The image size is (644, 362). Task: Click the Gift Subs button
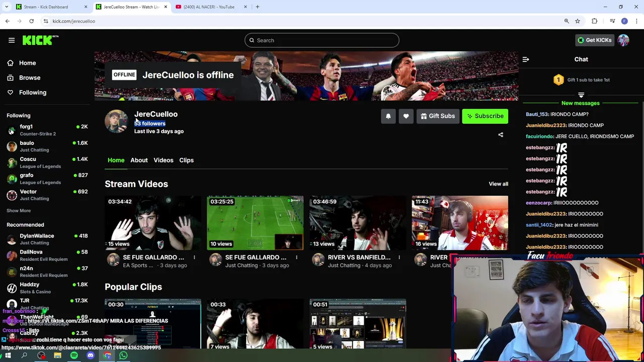(438, 116)
